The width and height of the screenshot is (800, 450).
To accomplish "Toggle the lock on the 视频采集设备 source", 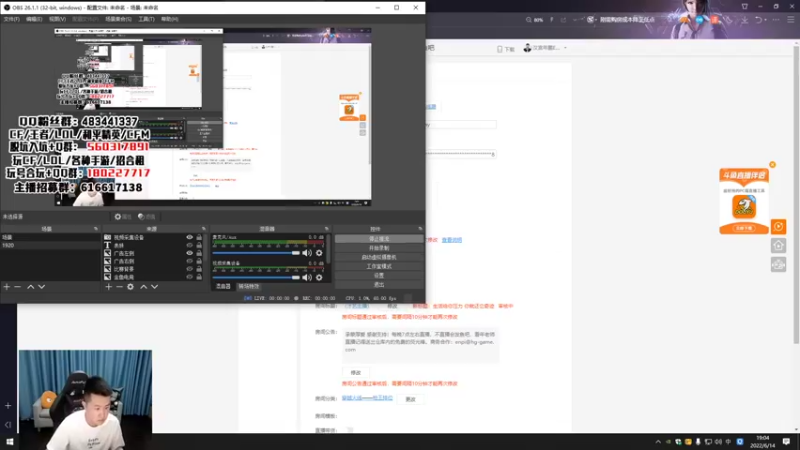I will click(199, 237).
